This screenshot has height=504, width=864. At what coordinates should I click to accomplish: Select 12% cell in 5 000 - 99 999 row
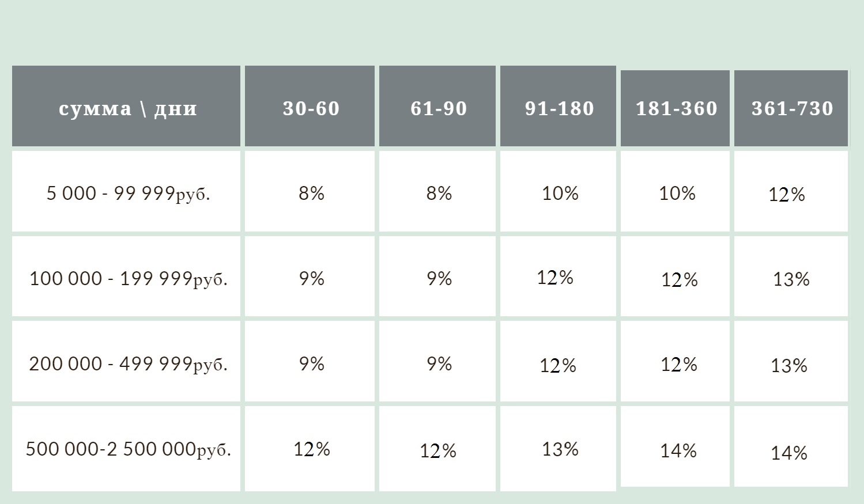coord(791,191)
